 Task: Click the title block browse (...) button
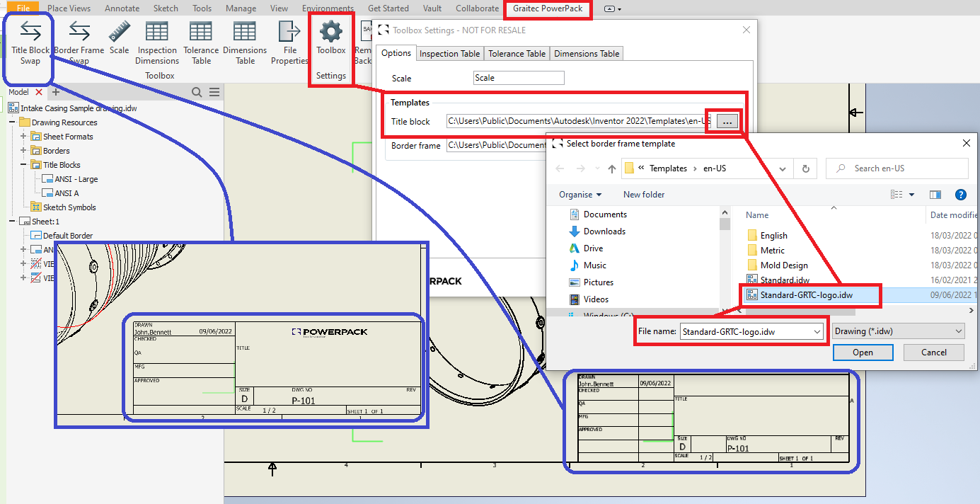pos(727,122)
